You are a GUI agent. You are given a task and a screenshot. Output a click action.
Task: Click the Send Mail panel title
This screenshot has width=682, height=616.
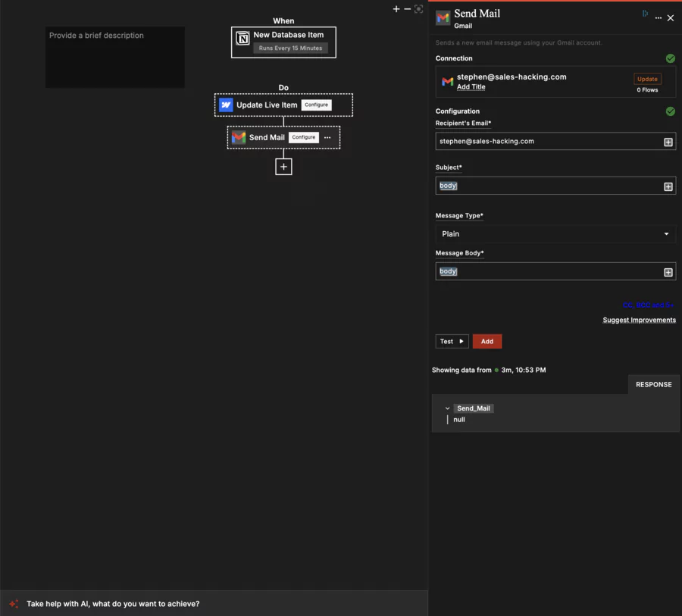click(x=477, y=14)
